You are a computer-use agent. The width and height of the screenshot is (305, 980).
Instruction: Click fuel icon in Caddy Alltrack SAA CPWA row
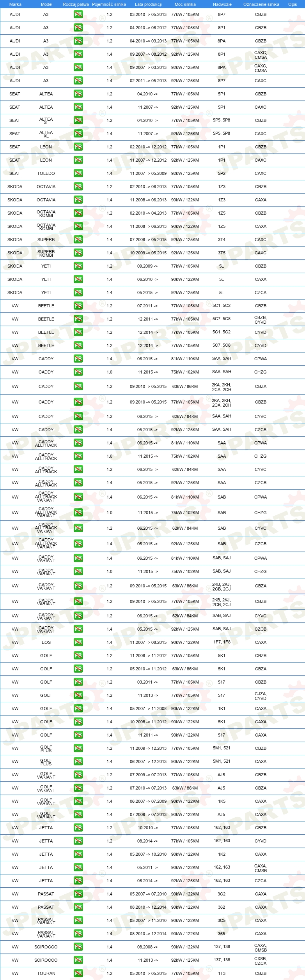point(78,443)
